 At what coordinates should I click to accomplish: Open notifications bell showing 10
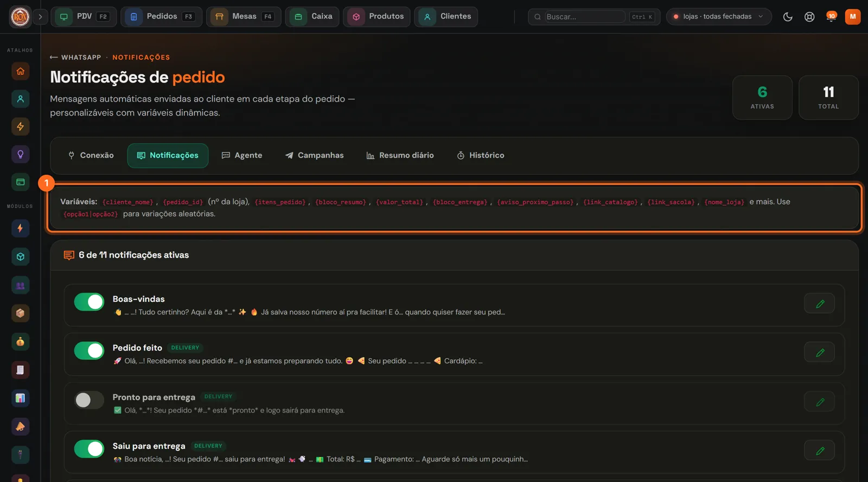click(x=831, y=17)
